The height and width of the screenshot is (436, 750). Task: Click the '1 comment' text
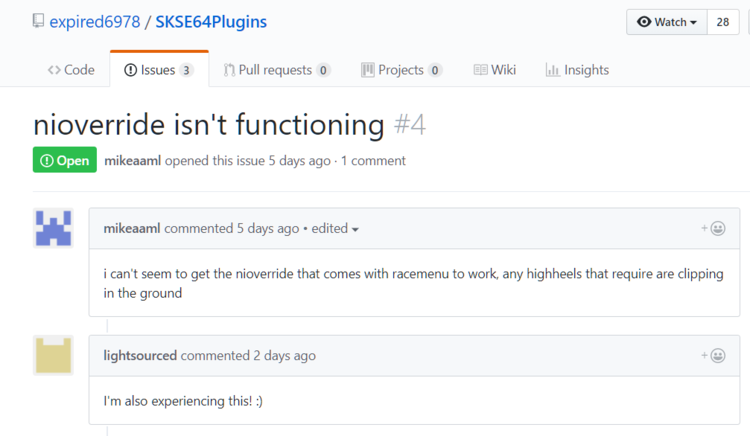click(373, 161)
